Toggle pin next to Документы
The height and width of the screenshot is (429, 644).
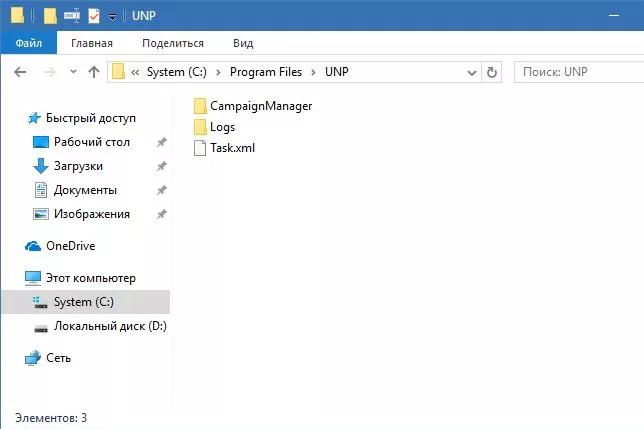tap(161, 190)
